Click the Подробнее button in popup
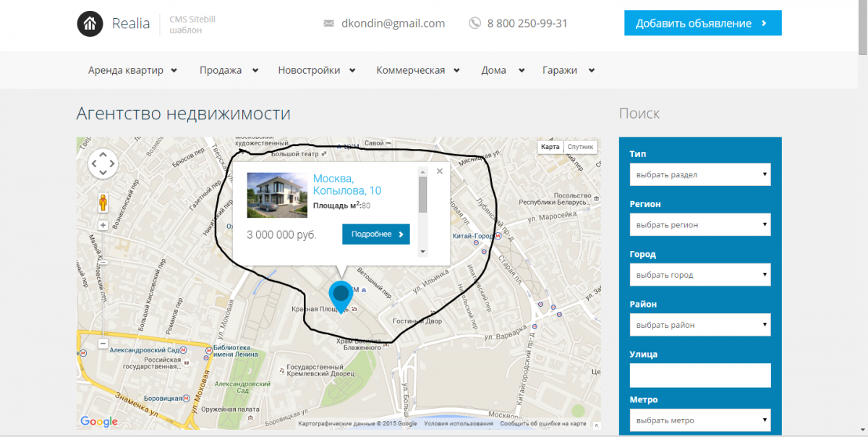 click(x=376, y=234)
